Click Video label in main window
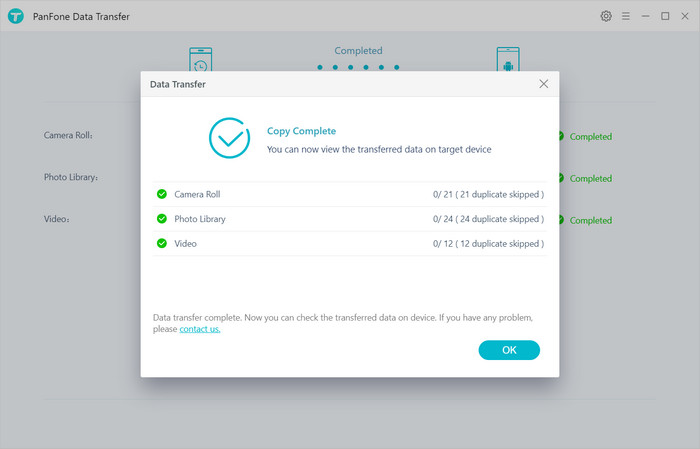The height and width of the screenshot is (449, 700). (57, 219)
